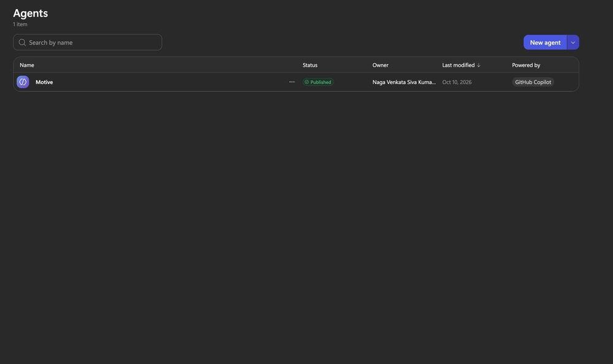Focus the Search by name field
This screenshot has width=613, height=364.
(x=88, y=42)
